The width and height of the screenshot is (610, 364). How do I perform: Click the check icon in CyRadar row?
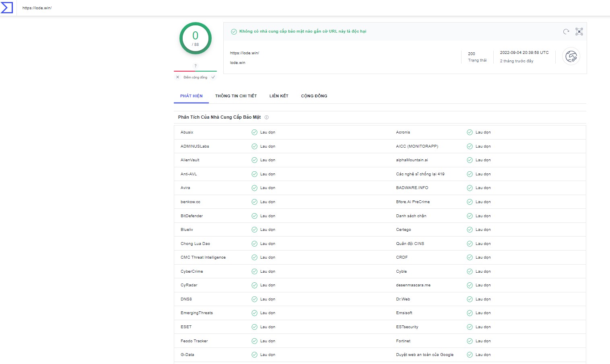point(254,285)
